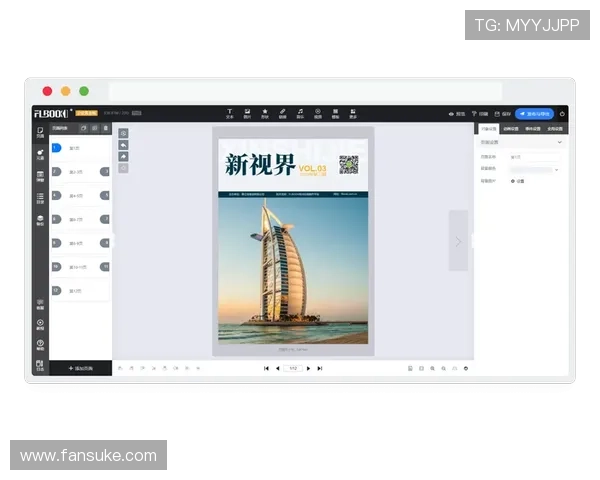Click the copy page icon in page list header
This screenshot has width=600, height=480.
click(x=83, y=128)
